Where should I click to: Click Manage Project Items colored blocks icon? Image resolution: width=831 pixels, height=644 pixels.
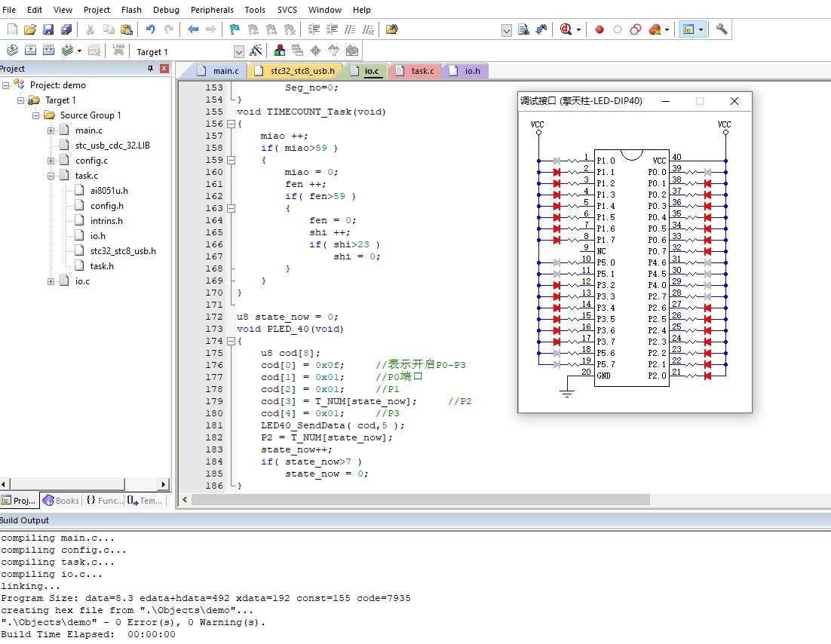pyautogui.click(x=280, y=51)
